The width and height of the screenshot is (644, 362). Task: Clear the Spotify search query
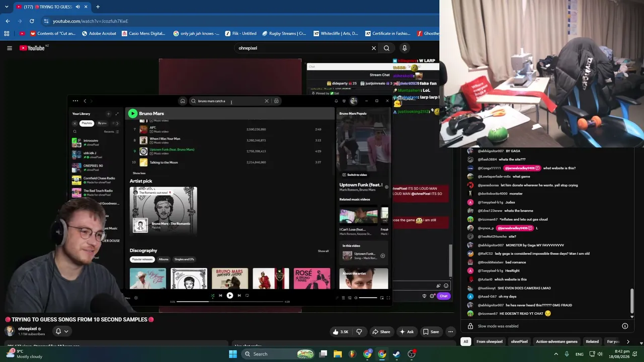point(267,101)
